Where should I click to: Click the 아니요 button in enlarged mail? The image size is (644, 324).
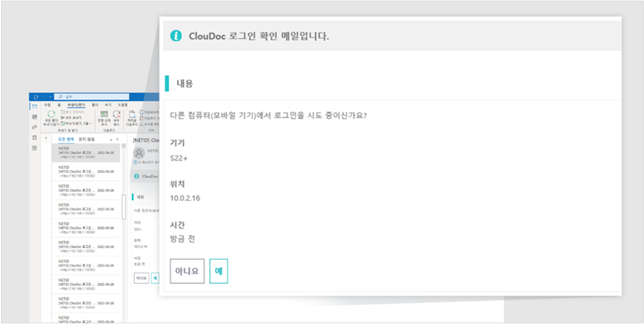[187, 271]
